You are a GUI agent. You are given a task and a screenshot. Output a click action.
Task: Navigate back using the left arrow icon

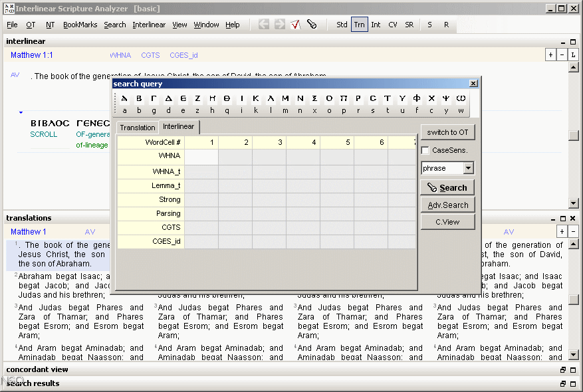point(263,24)
